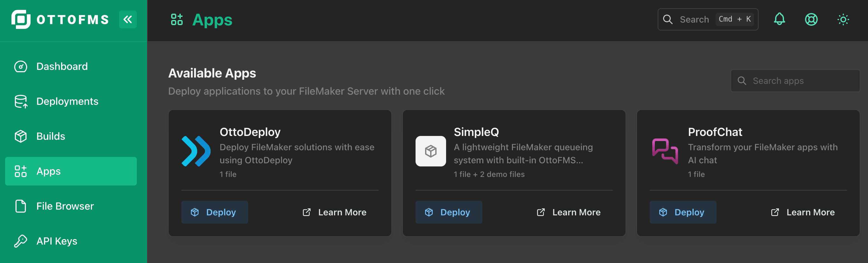Image resolution: width=868 pixels, height=263 pixels.
Task: Click the Builds box icon
Action: click(x=21, y=136)
